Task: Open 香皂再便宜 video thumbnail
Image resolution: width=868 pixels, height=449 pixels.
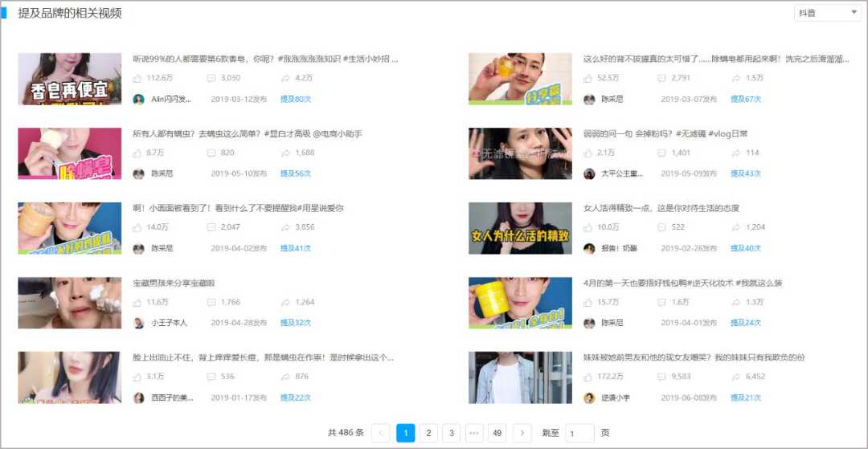Action: (70, 79)
